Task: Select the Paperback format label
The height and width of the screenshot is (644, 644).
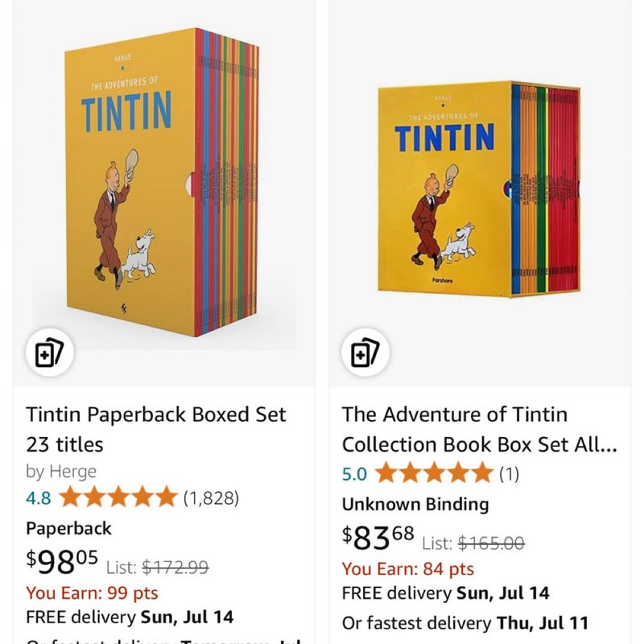Action: tap(68, 528)
